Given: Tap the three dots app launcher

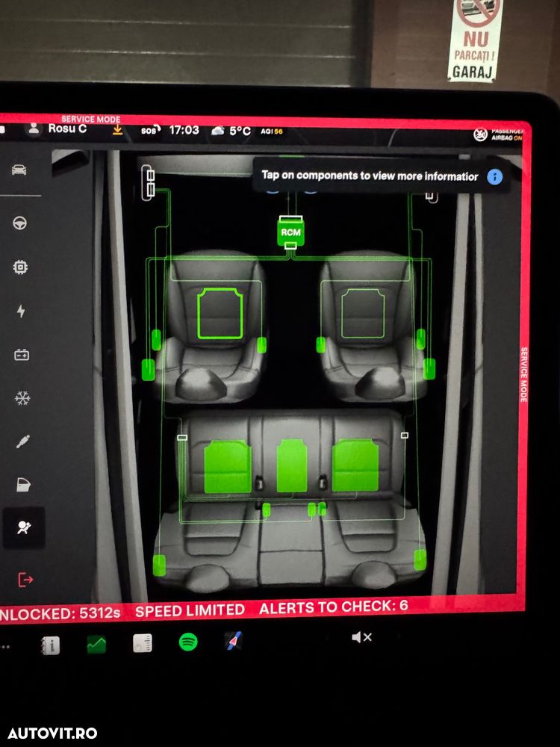Looking at the screenshot, I should (x=4, y=647).
